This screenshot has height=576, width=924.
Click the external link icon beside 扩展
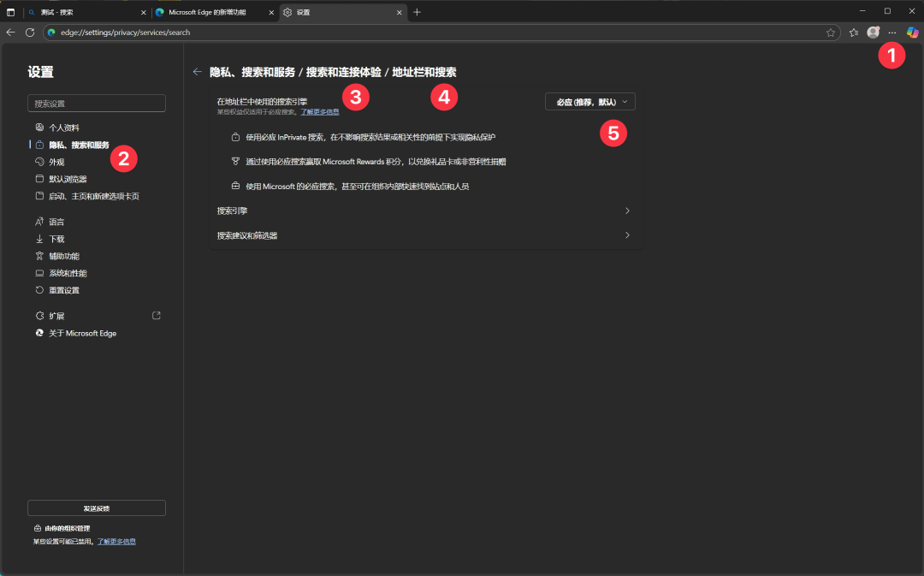[x=157, y=316]
